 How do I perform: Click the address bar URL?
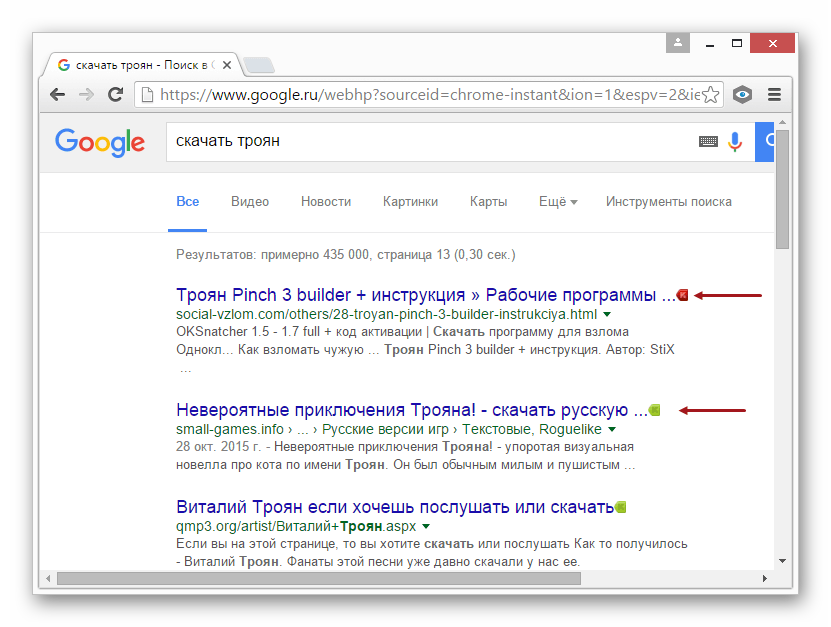(429, 95)
